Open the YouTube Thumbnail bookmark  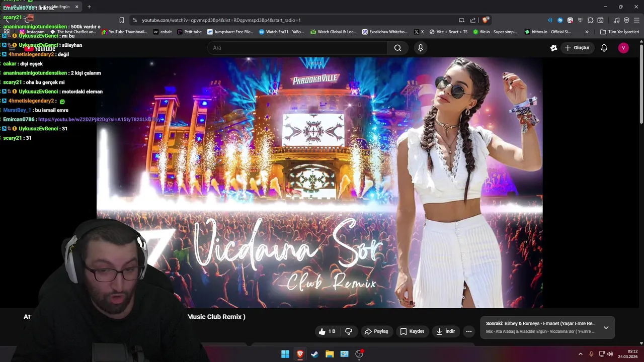tap(124, 32)
